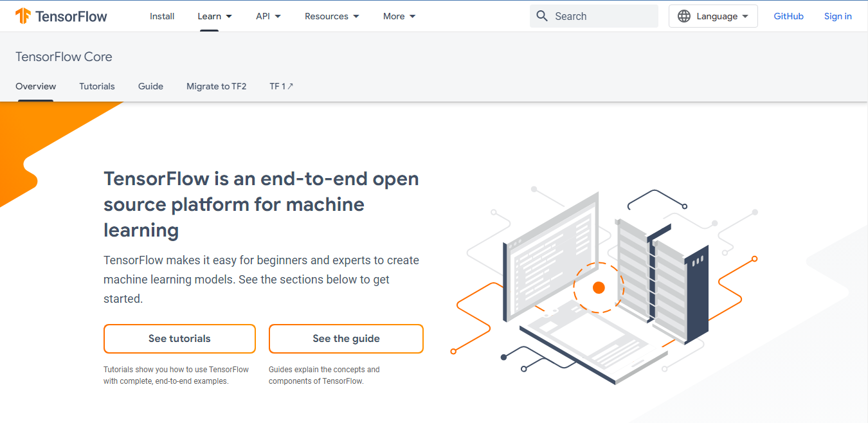Switch to the Guide tab
The height and width of the screenshot is (423, 868).
(150, 85)
